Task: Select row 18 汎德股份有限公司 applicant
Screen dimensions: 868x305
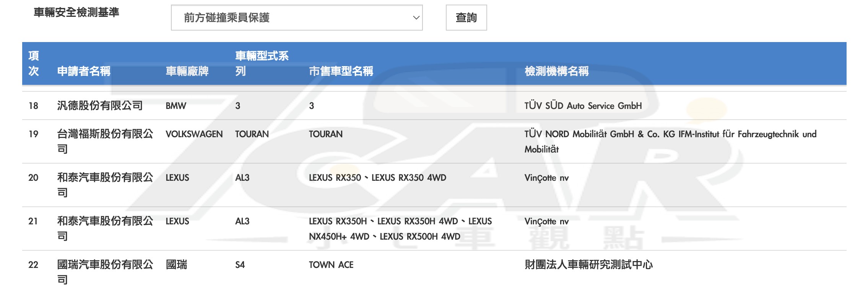Action: (100, 105)
